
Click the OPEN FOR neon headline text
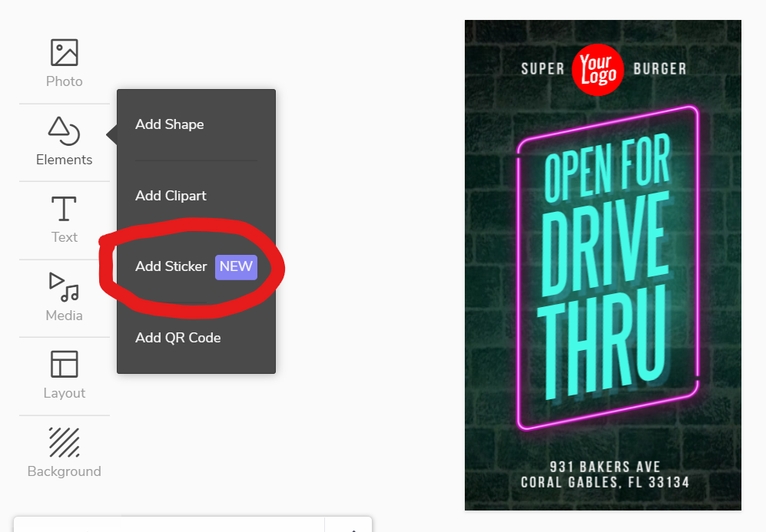(x=607, y=167)
